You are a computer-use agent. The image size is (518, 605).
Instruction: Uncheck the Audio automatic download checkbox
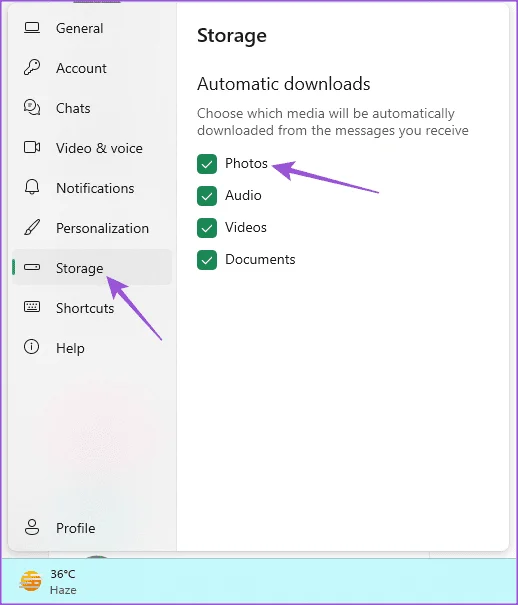[207, 196]
